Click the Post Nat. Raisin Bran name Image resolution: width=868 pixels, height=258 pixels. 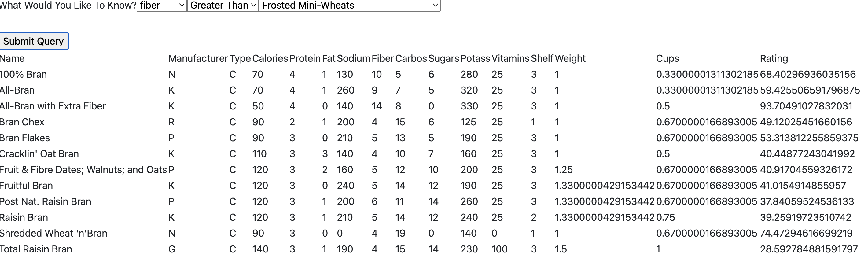coord(46,201)
